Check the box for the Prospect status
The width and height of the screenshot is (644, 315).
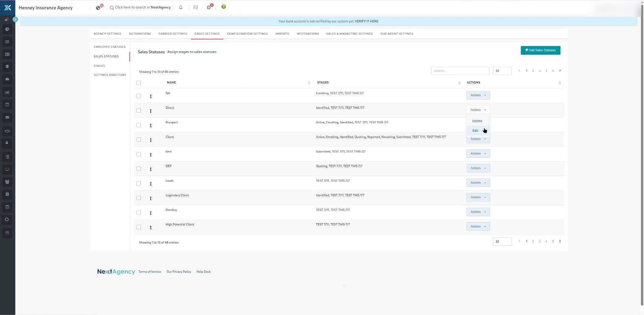[x=139, y=125]
